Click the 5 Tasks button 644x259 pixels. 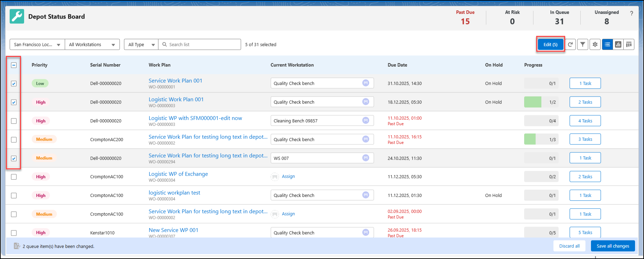click(x=585, y=232)
